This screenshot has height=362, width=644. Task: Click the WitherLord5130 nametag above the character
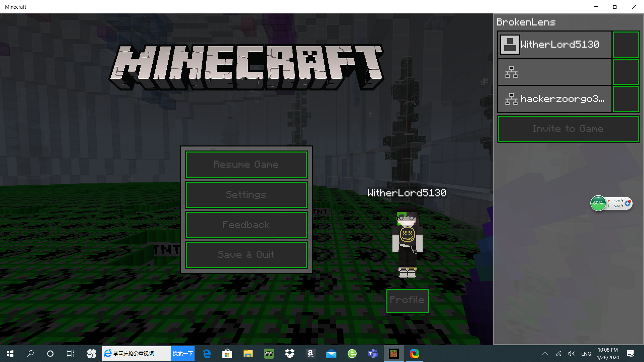tap(407, 193)
